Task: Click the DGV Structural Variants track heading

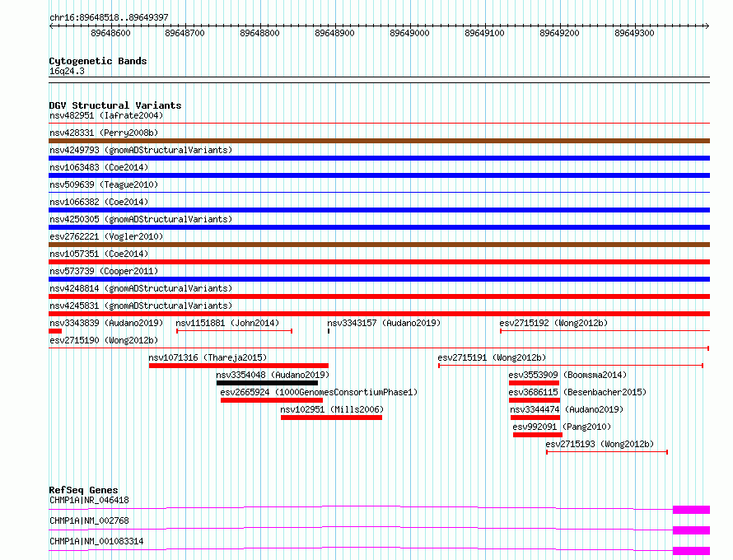Action: [115, 105]
